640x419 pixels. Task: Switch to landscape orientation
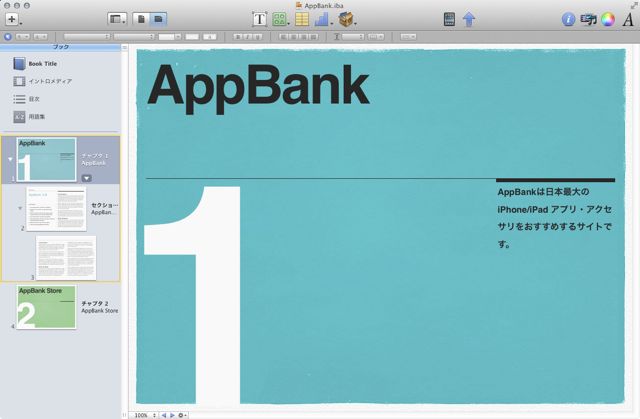[x=158, y=19]
